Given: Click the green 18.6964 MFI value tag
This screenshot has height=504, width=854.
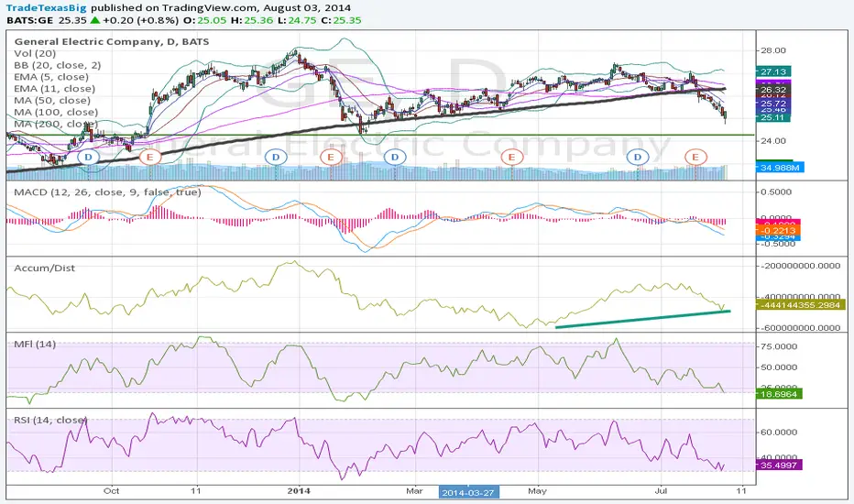Looking at the screenshot, I should coord(779,393).
